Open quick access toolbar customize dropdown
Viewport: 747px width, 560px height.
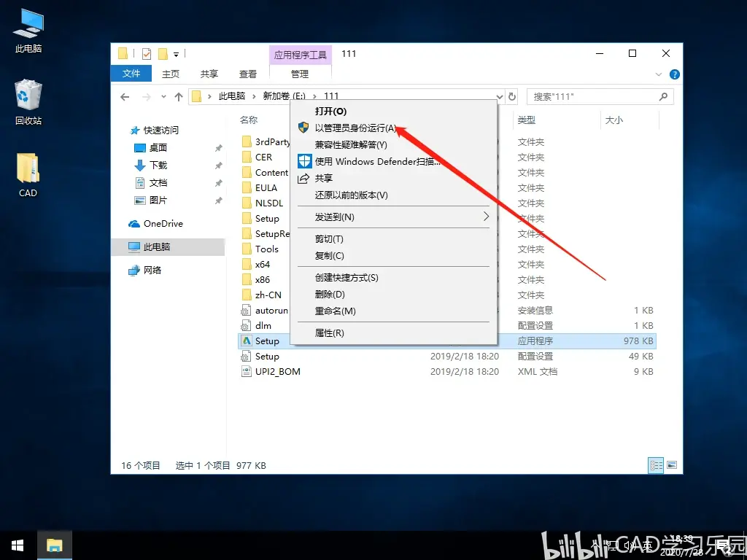coord(176,54)
